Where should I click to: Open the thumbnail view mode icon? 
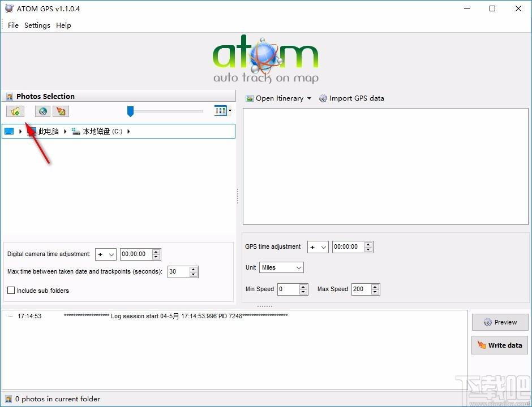point(220,110)
